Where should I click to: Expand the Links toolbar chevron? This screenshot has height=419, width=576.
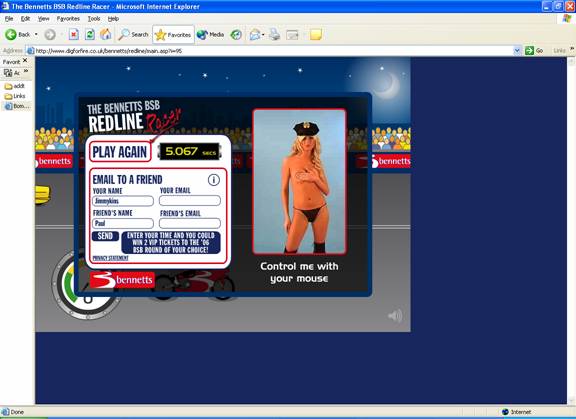point(572,48)
